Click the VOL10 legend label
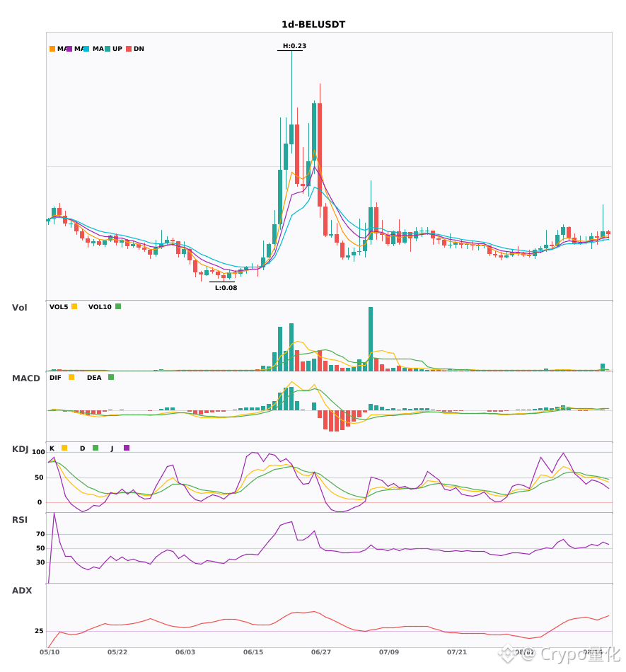The width and height of the screenshot is (626, 672). (x=100, y=307)
